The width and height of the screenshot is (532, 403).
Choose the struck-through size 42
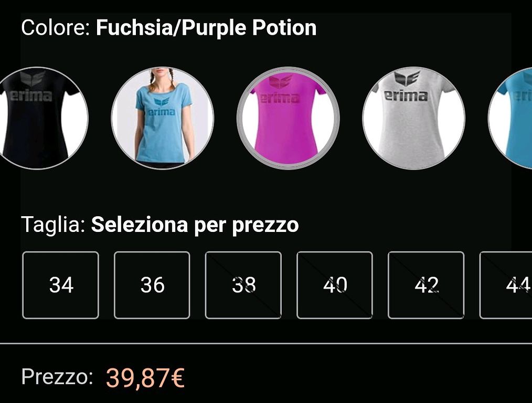point(426,285)
